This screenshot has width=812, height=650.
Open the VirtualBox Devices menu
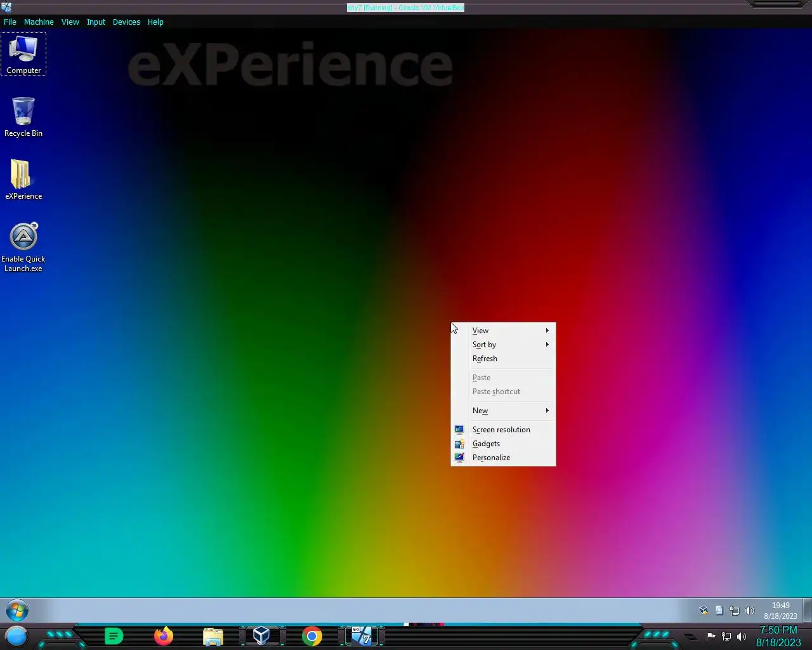[126, 22]
